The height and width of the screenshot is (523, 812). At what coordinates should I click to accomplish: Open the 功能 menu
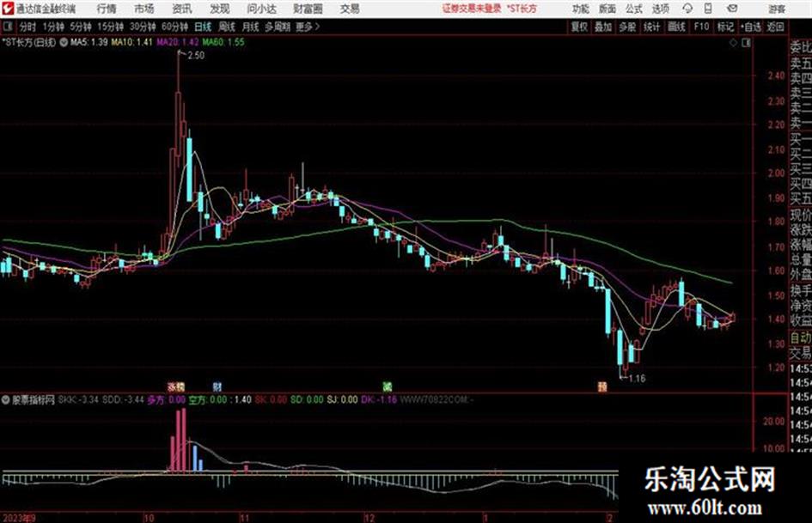coord(581,9)
